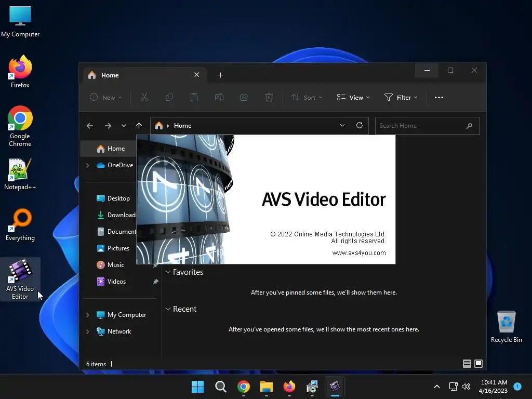Image resolution: width=532 pixels, height=399 pixels.
Task: Open Notepad++ desktop shortcut
Action: [20, 174]
